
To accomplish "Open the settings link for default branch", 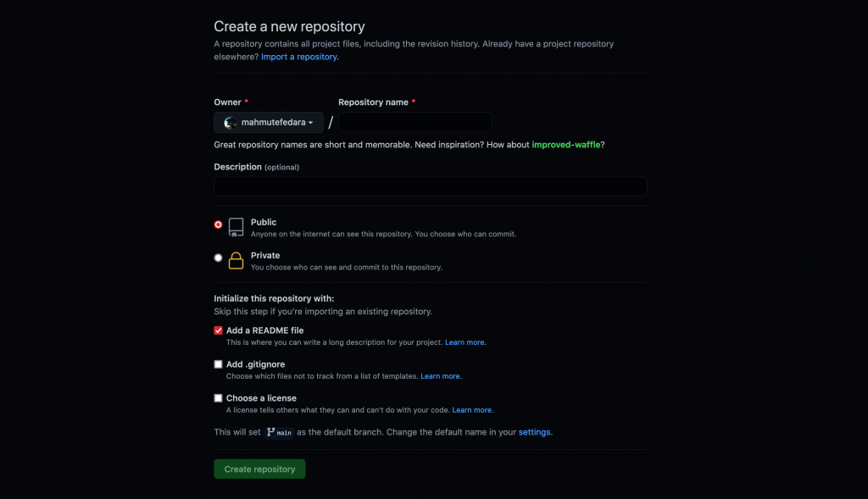I will 534,432.
